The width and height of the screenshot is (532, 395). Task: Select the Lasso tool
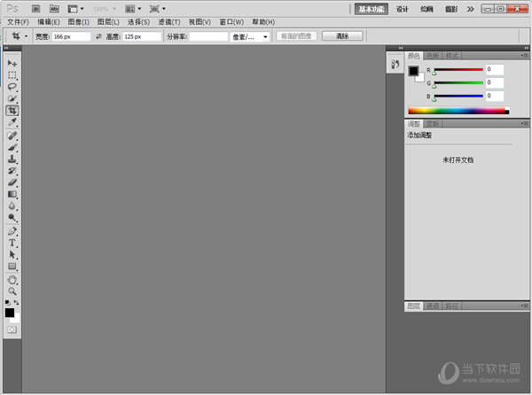pyautogui.click(x=12, y=87)
